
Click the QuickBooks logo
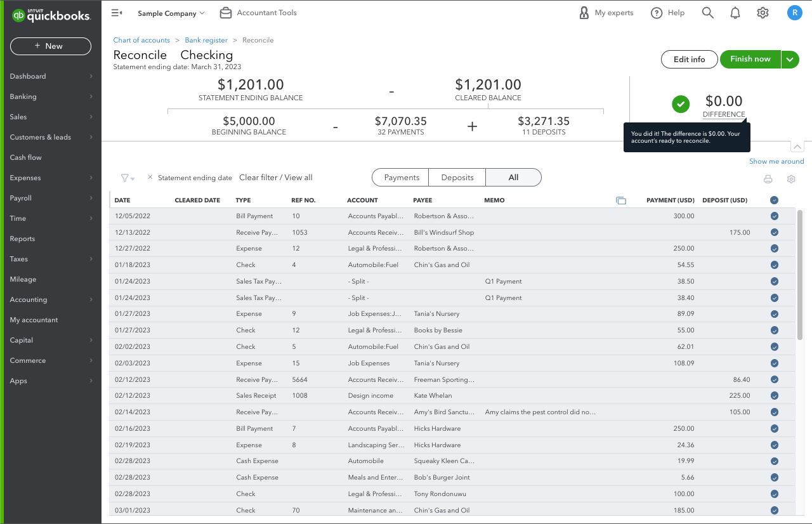pos(51,16)
